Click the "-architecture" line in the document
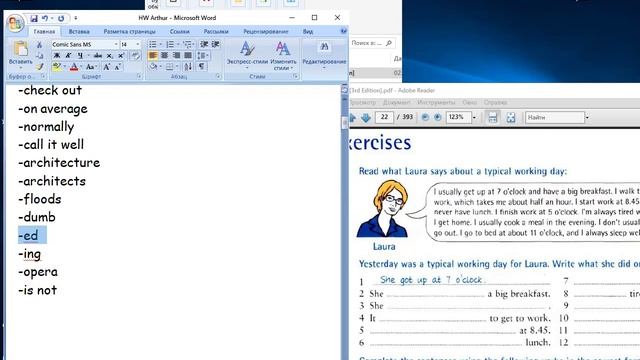 point(59,162)
